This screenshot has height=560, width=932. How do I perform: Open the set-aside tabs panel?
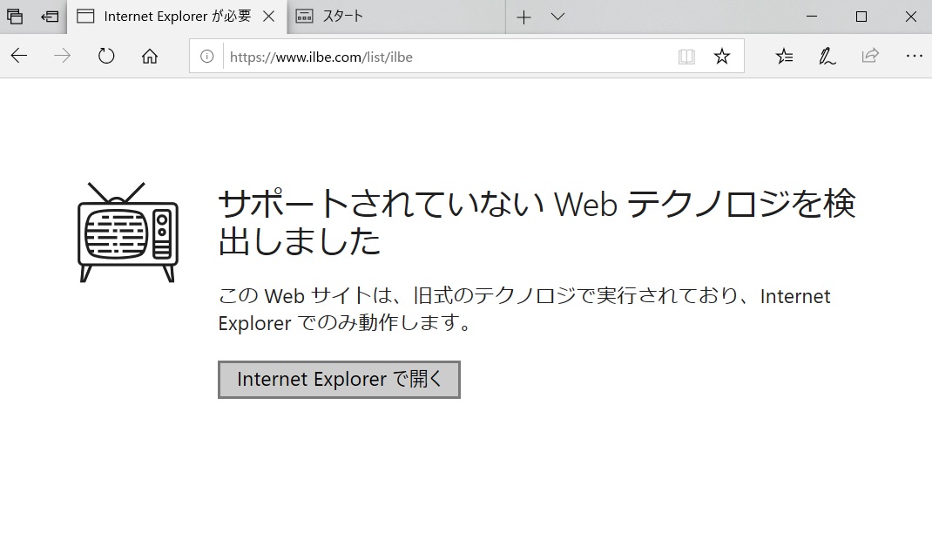(15, 17)
